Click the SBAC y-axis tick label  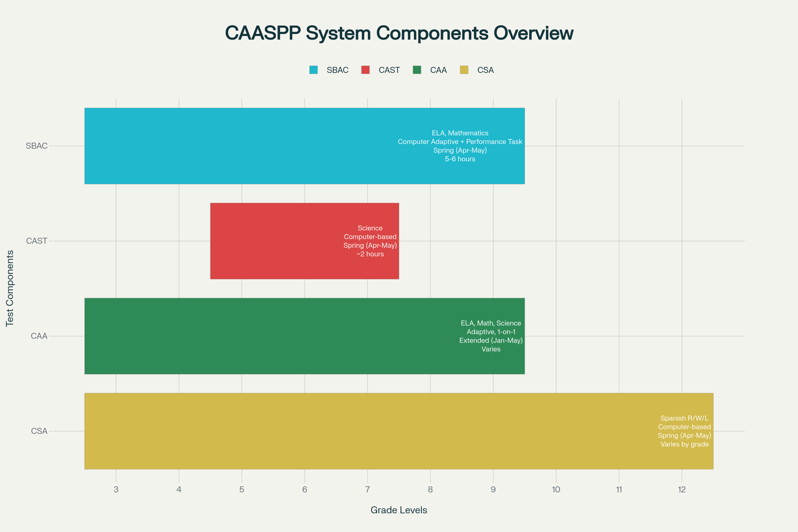pyautogui.click(x=36, y=146)
